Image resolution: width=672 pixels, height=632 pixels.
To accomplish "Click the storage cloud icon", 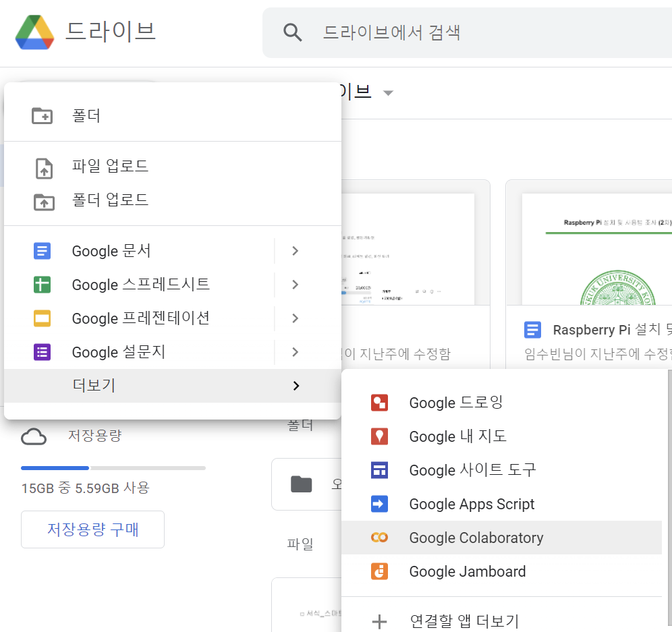I will (34, 436).
